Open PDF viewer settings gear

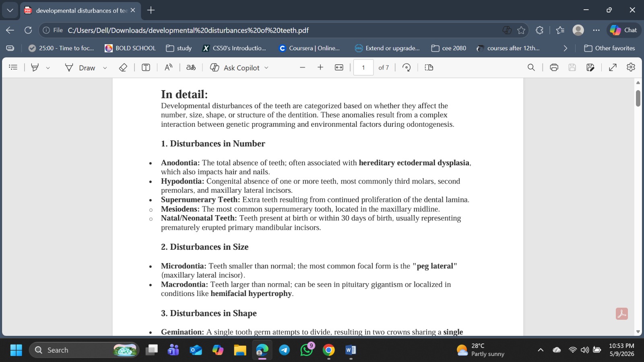pos(631,68)
